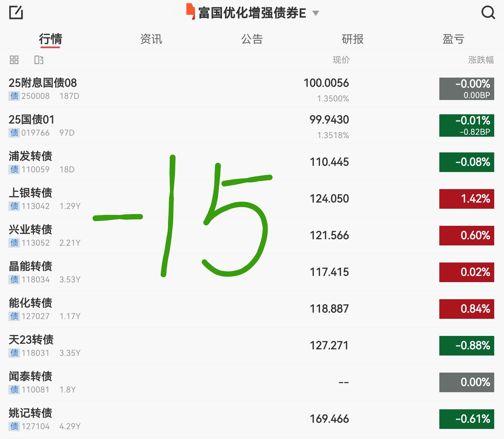Viewport: 504px width, 439px height.
Task: Switch to grid view icon
Action: (14, 60)
